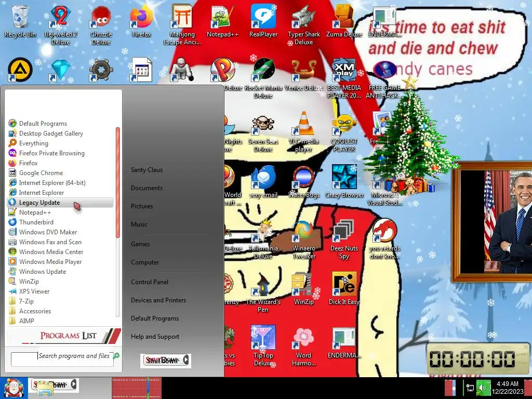Launch the Notepad++ desktop shortcut in top row
The image size is (532, 399).
(x=222, y=21)
